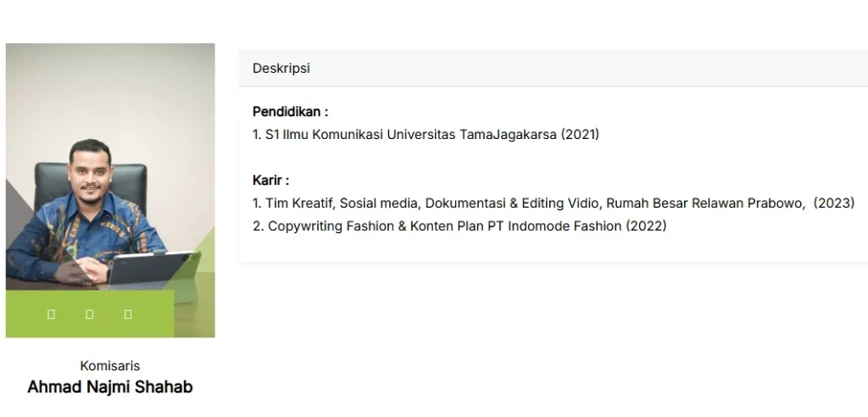Select the Deskripsi tab header
868x417 pixels.
(x=281, y=68)
